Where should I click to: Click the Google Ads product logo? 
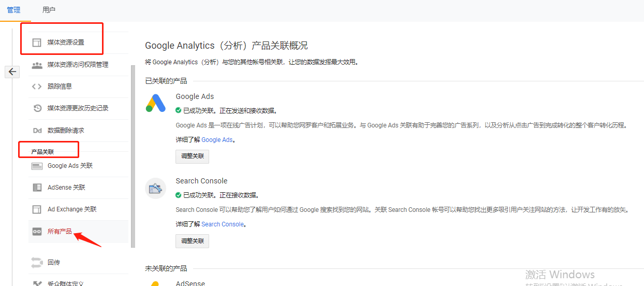[x=155, y=103]
